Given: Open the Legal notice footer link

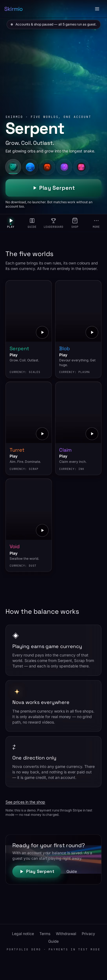Looking at the screenshot, I should (x=23, y=934).
